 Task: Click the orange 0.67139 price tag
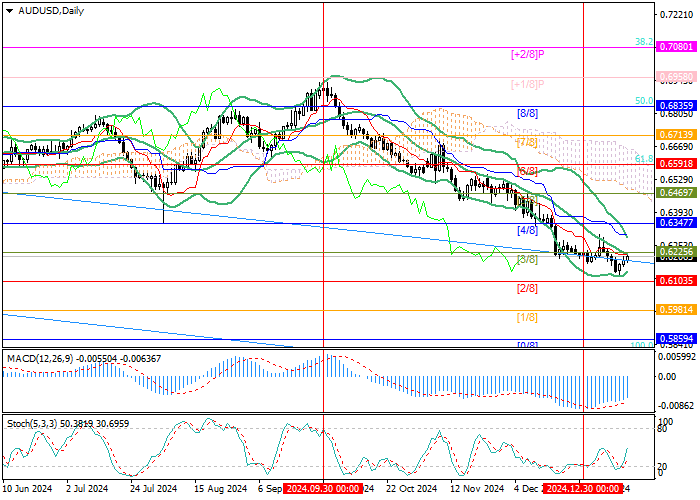(676, 133)
